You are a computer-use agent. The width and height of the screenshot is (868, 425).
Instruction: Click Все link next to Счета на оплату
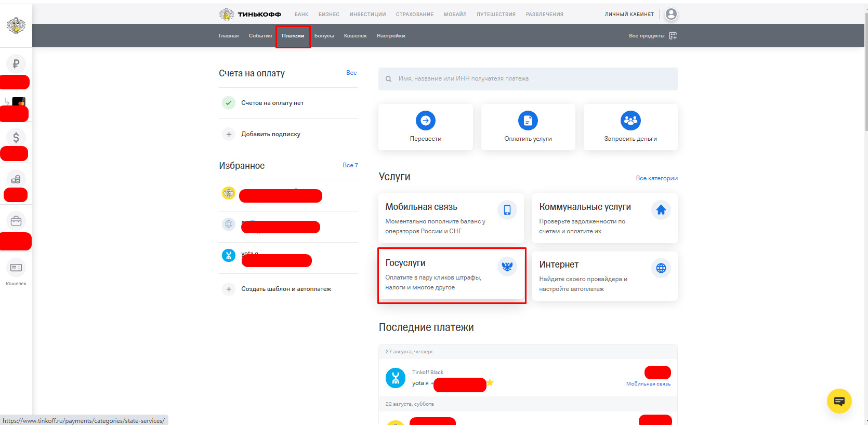pos(351,73)
